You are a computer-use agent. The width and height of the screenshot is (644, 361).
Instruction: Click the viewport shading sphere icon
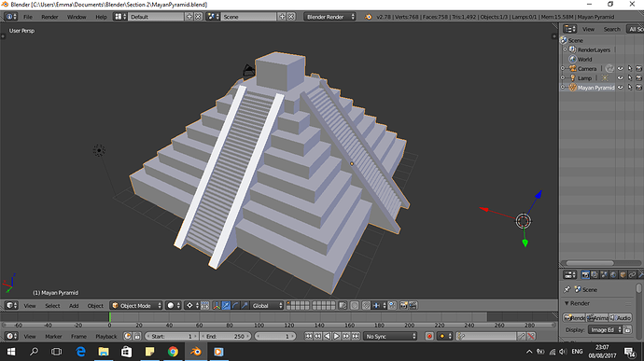[173, 305]
